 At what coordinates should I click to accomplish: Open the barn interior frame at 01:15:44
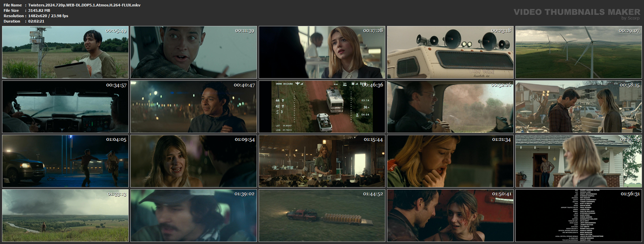click(x=322, y=161)
